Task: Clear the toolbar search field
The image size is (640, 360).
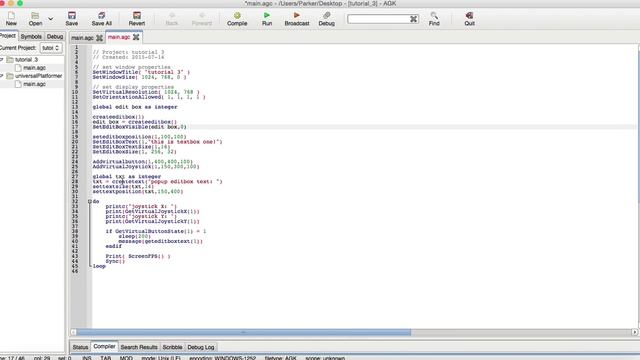Action: coord(413,19)
